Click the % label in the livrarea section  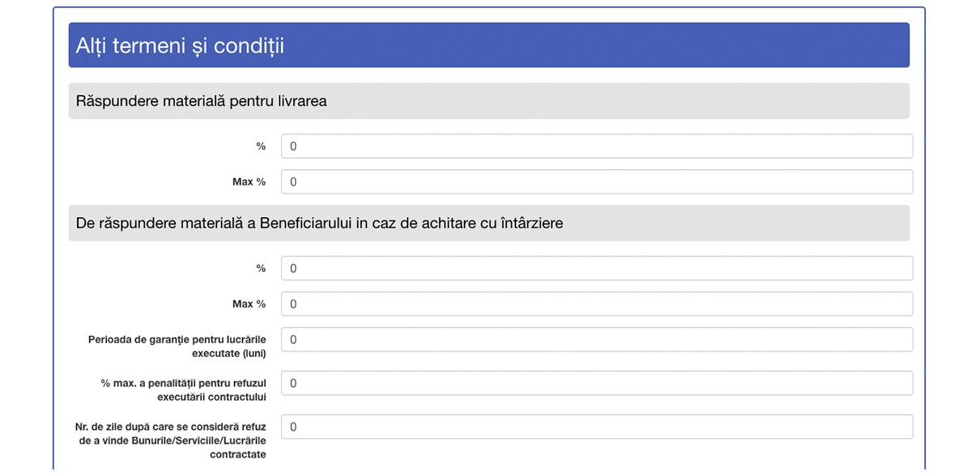coord(261,147)
